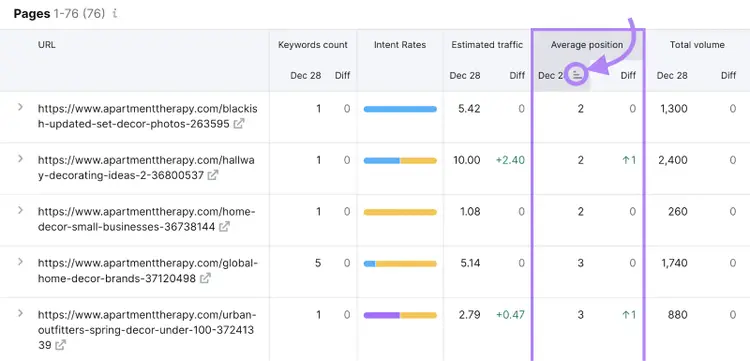Image resolution: width=750 pixels, height=361 pixels.
Task: Expand the blackish-updated-set-decor-photos row
Action: (x=20, y=107)
